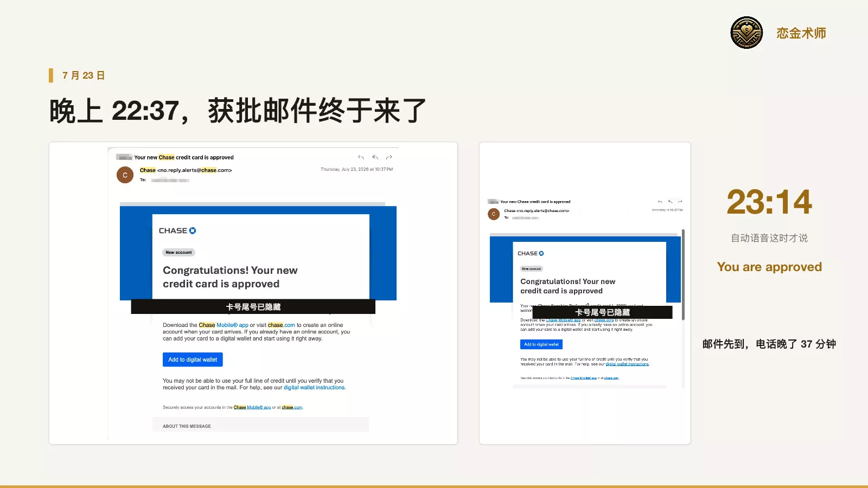
Task: Click the date 'Thursday, July 23, 2026 at 10:37 PM'
Action: pyautogui.click(x=356, y=169)
